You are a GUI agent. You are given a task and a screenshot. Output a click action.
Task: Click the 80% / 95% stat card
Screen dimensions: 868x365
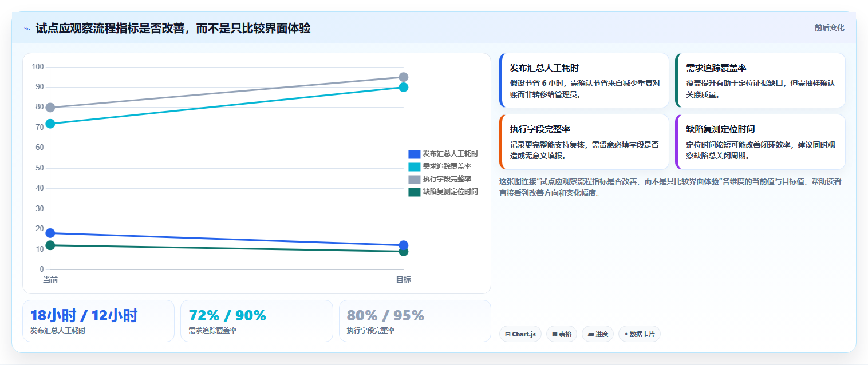(415, 321)
